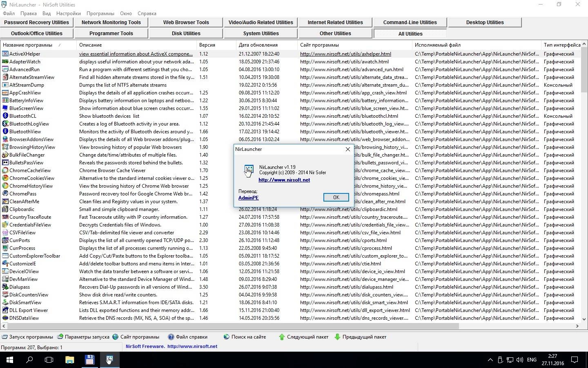588x368 pixels.
Task: Open the Справка menu
Action: coord(147,13)
